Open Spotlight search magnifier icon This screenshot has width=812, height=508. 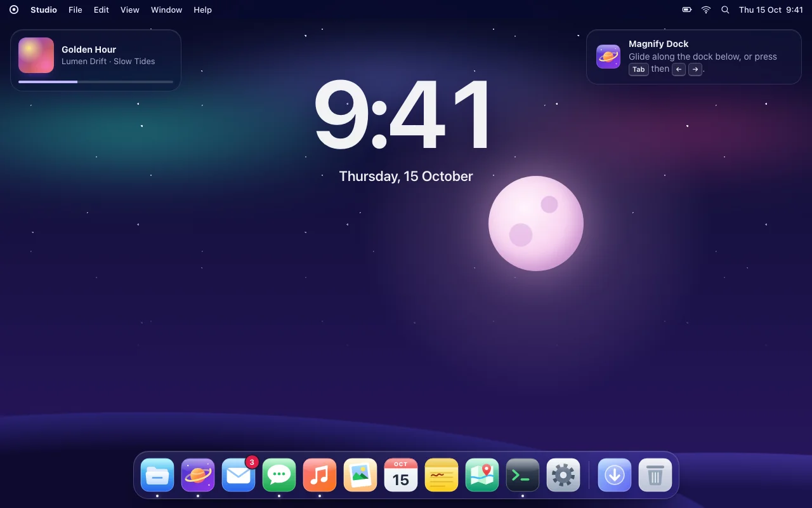[x=725, y=10]
